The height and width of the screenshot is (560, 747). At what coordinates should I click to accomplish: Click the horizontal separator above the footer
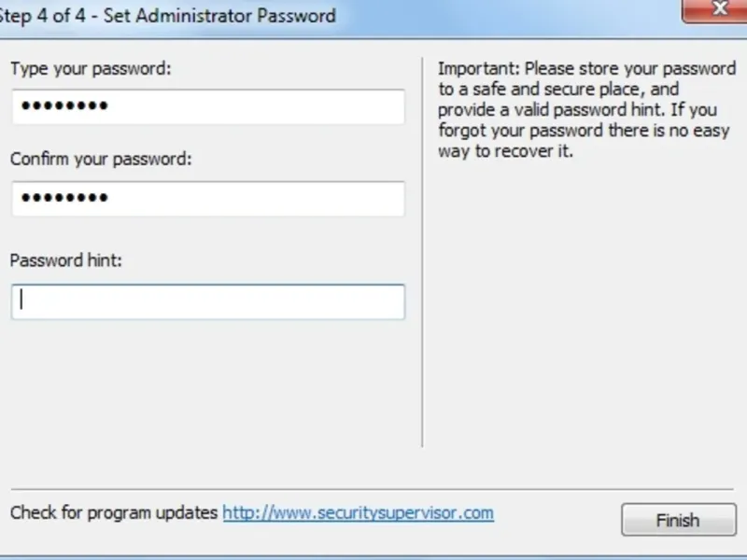coord(373,489)
